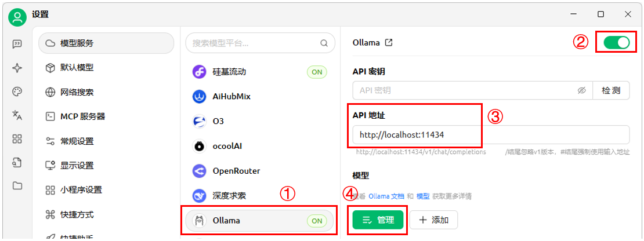Select the OpenRouter provider
This screenshot has width=644, height=241.
pos(259,171)
